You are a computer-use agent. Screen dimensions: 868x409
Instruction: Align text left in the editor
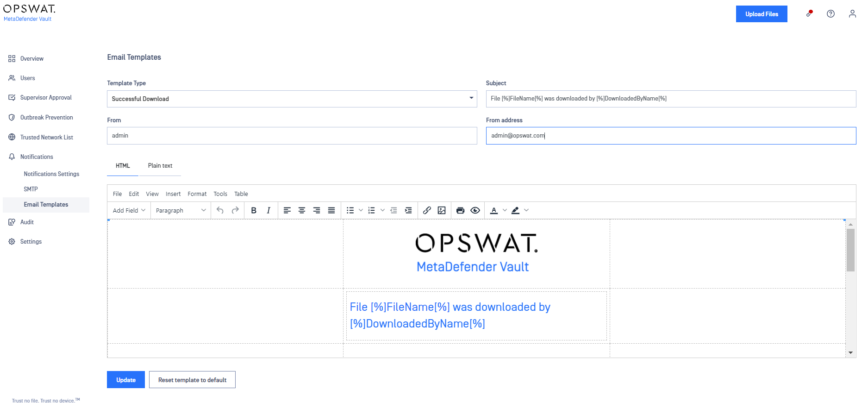[287, 210]
